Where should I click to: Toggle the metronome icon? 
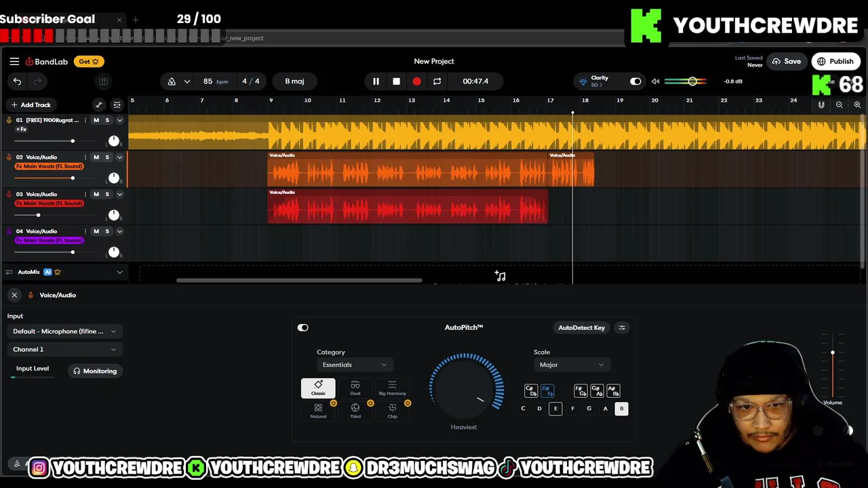172,81
